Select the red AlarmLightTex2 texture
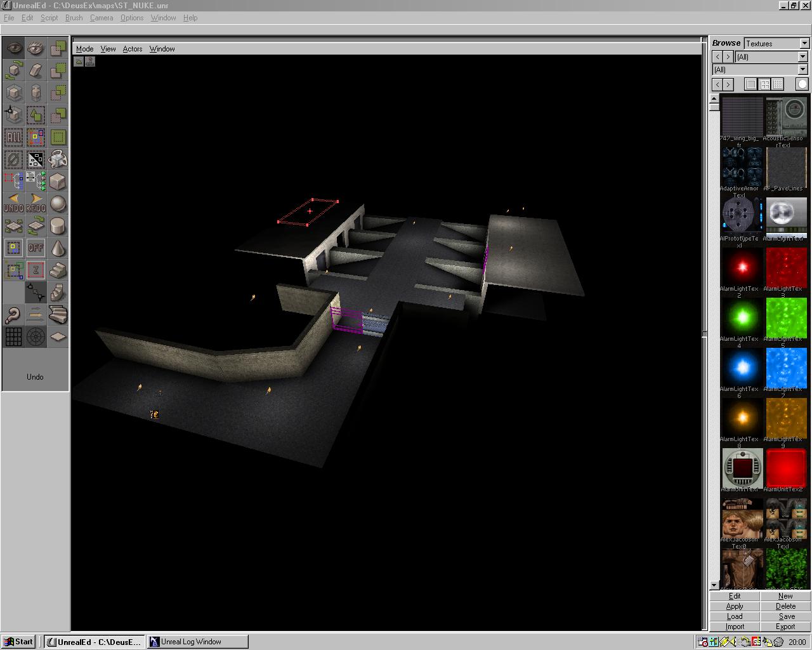Viewport: 812px width, 650px height. tap(742, 267)
